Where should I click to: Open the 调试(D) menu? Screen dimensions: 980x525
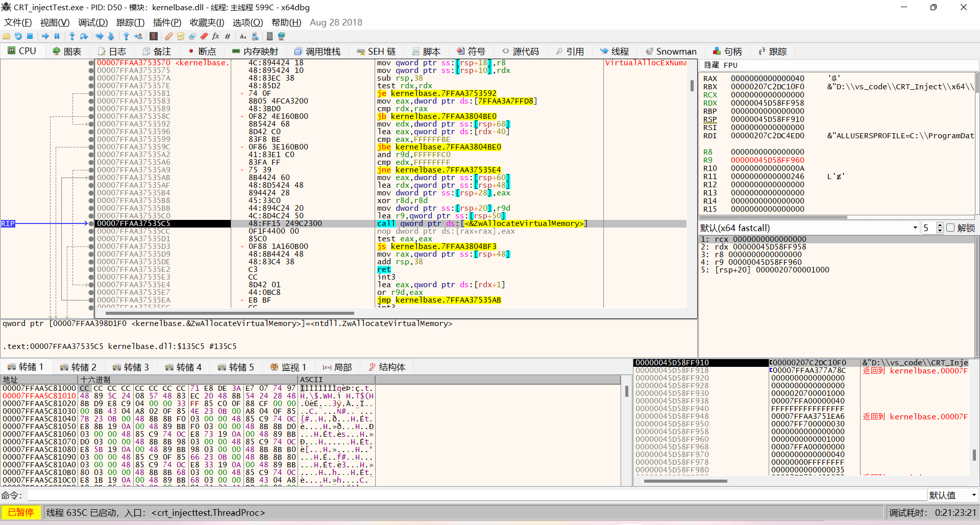click(93, 22)
